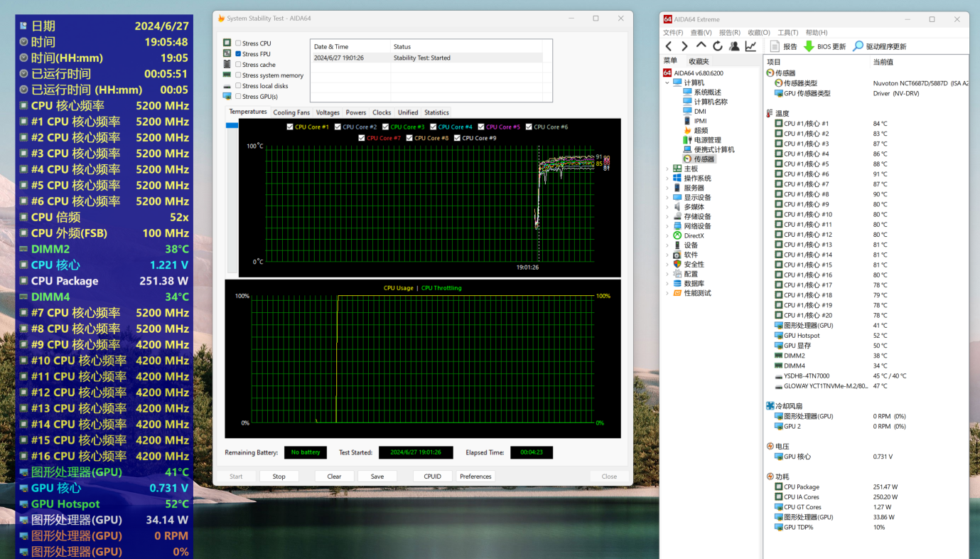Click the green BIOS 更新 arrow button

click(x=824, y=46)
